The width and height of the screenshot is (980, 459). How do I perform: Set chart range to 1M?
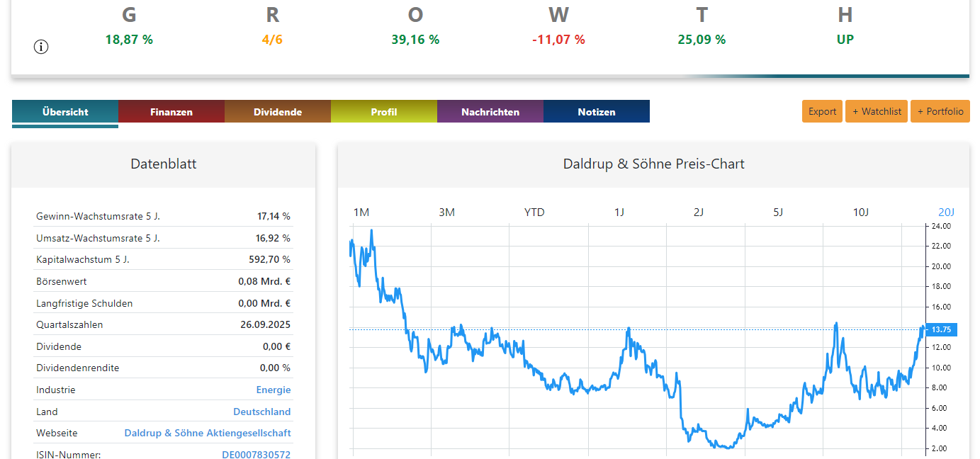click(x=361, y=212)
